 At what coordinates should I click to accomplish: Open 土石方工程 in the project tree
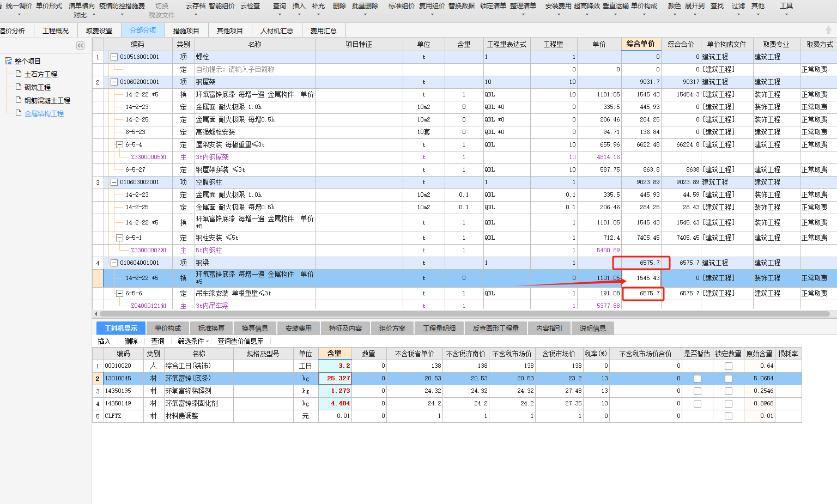click(x=41, y=74)
